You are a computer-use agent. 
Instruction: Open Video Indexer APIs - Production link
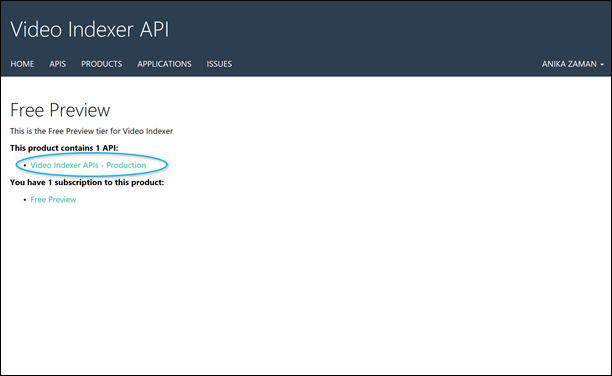coord(88,165)
